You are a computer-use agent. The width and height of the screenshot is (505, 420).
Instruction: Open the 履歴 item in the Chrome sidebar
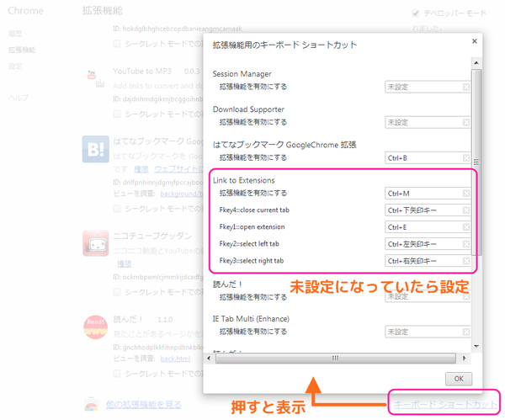[x=15, y=34]
